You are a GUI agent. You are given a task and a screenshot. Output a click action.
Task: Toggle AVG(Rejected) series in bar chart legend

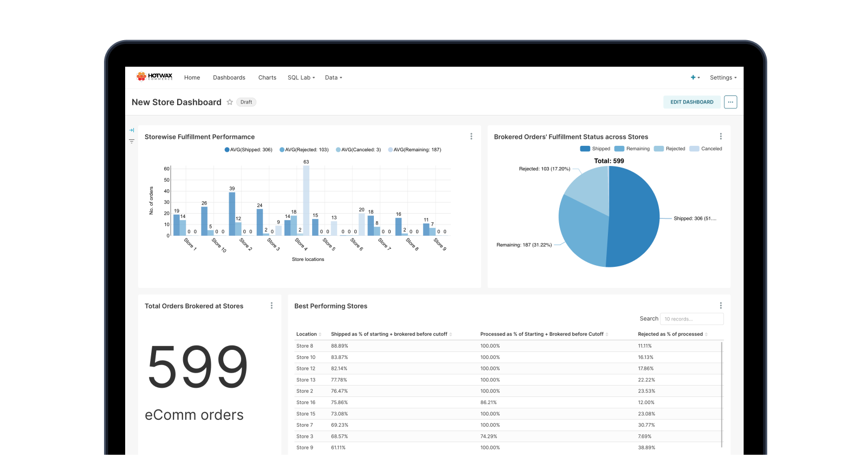[x=304, y=150]
